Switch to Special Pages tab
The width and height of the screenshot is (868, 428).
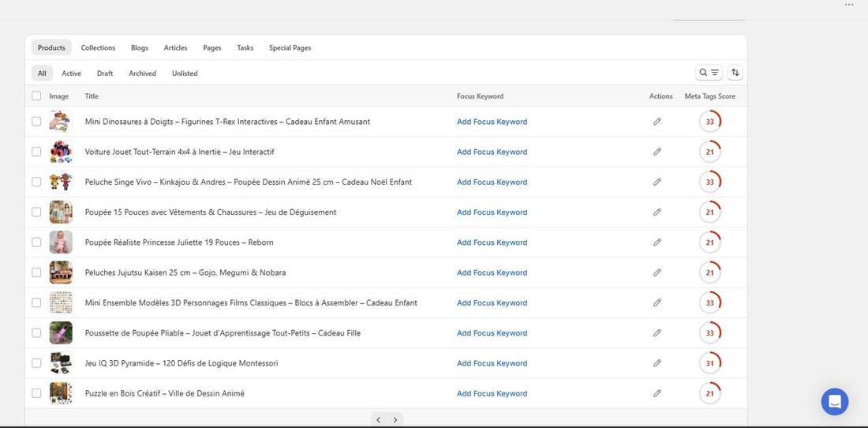(x=290, y=47)
